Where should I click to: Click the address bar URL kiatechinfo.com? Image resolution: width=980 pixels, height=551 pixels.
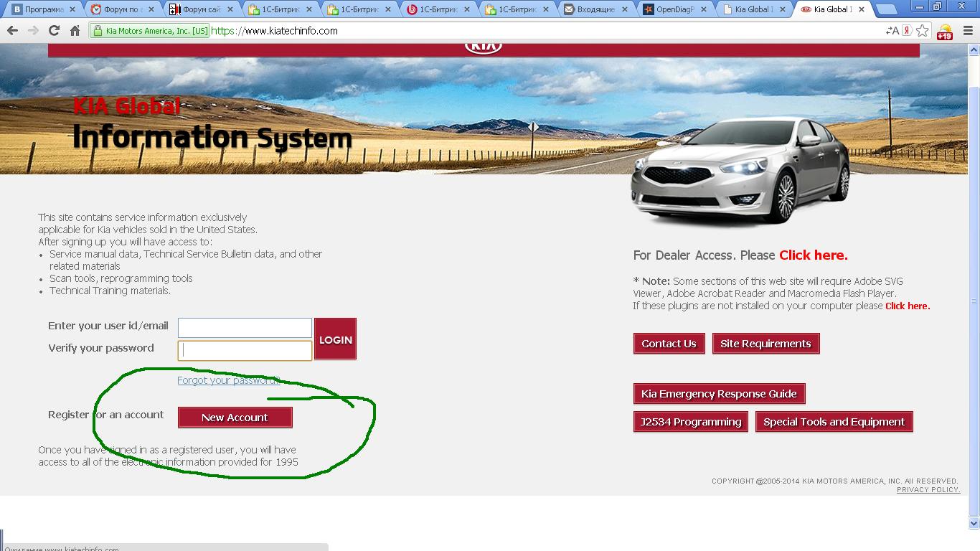[x=274, y=31]
